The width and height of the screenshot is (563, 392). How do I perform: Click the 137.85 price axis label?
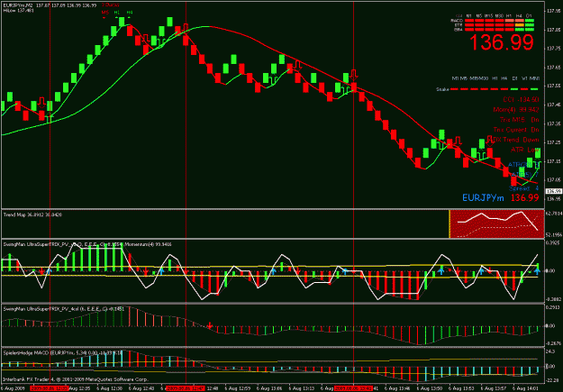pos(553,30)
